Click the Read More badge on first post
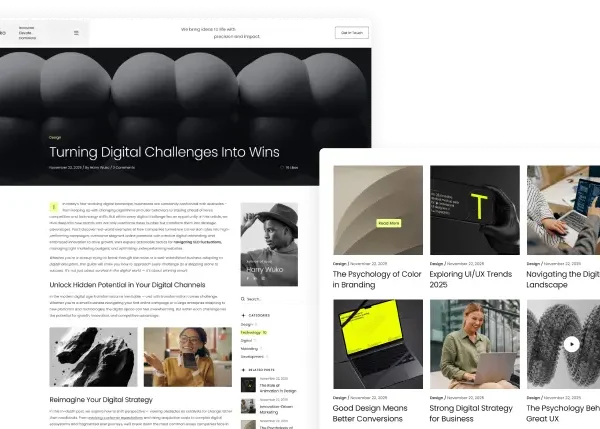Screen dimensions: 600x429 tap(388, 223)
